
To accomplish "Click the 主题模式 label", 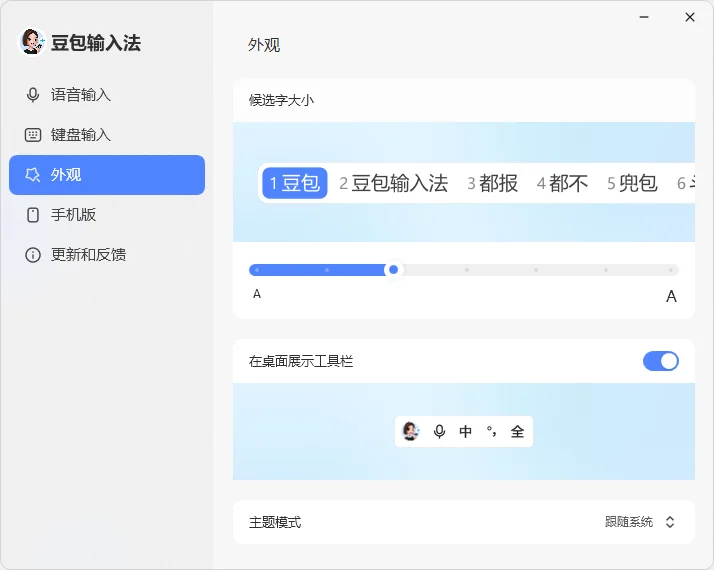I will 275,522.
